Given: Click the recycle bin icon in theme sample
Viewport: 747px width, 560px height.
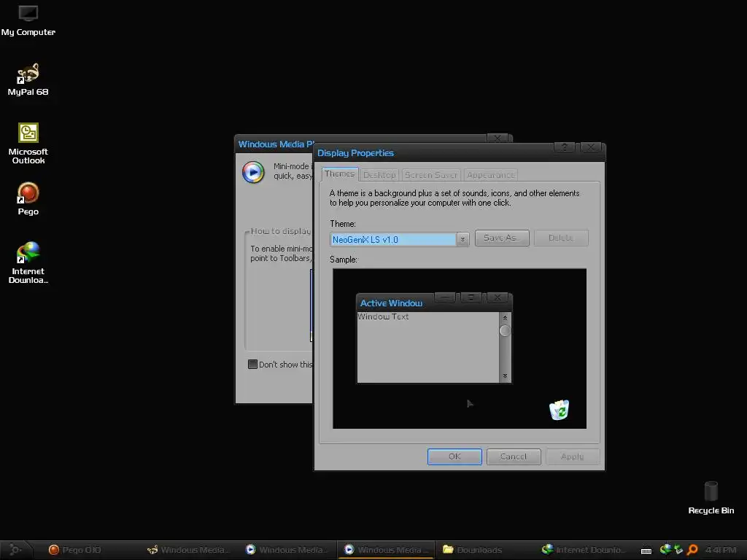Looking at the screenshot, I should click(x=560, y=410).
